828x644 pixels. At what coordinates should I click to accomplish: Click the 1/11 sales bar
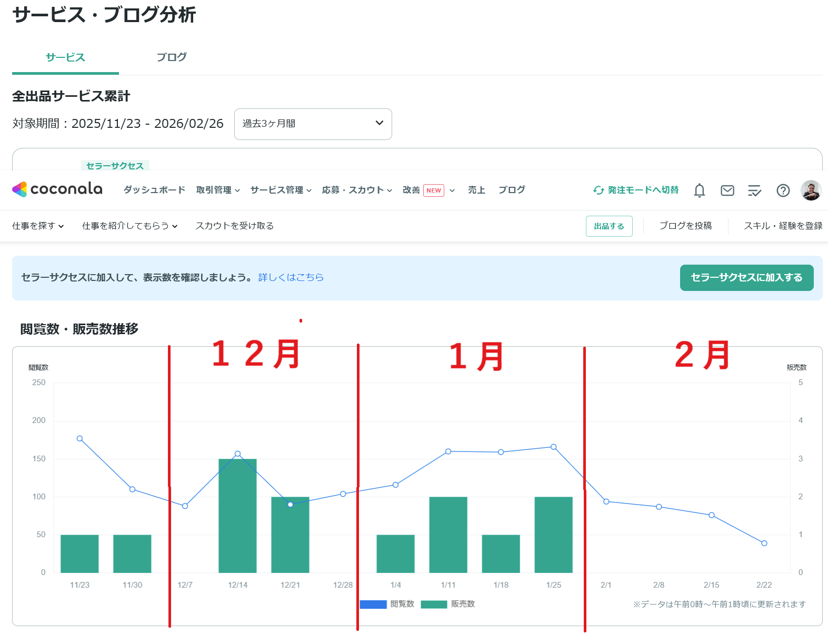click(448, 535)
